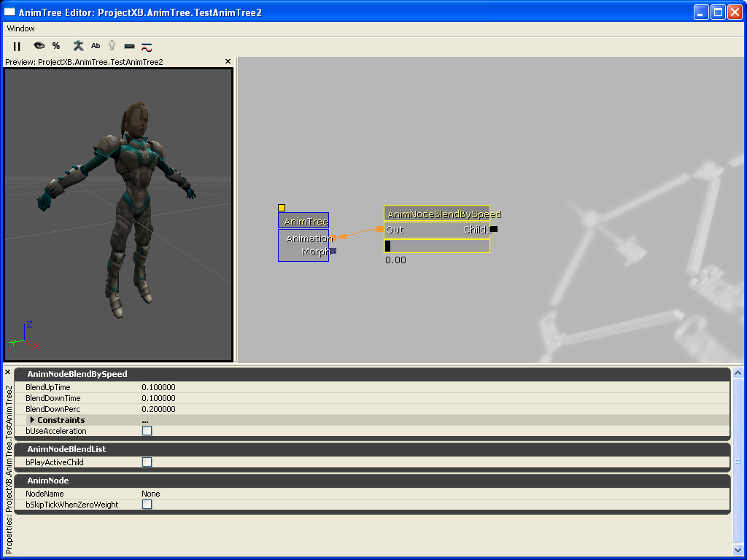Click the Child1 connector on AnimNodeBlendBySpeed
The height and width of the screenshot is (560, 747).
click(492, 229)
